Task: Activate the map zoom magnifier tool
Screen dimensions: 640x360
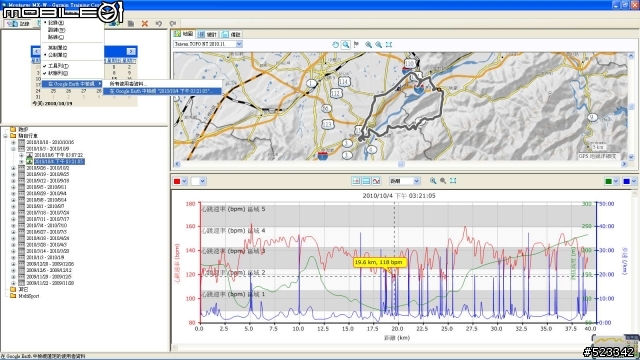Action: (x=346, y=44)
